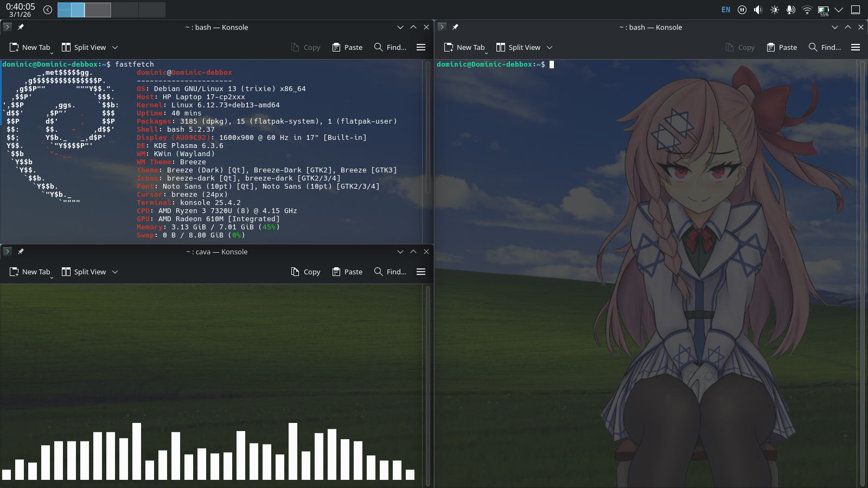The width and height of the screenshot is (868, 488).
Task: Pause media using the tray pause button
Action: (742, 10)
